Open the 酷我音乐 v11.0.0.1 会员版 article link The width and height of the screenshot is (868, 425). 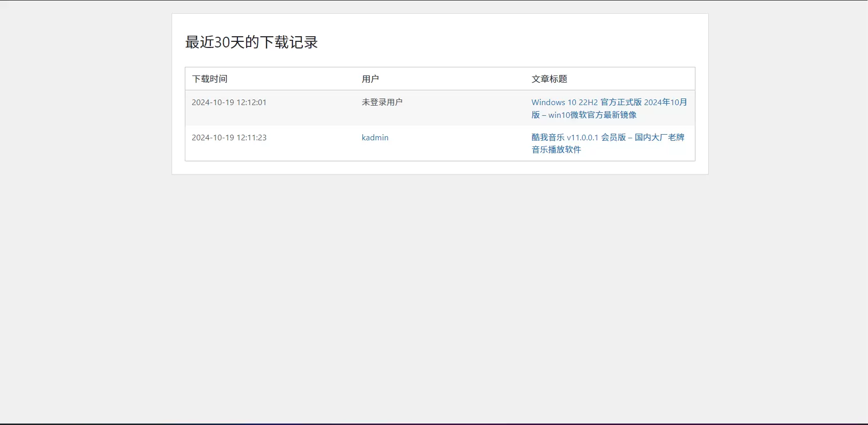[x=608, y=143]
